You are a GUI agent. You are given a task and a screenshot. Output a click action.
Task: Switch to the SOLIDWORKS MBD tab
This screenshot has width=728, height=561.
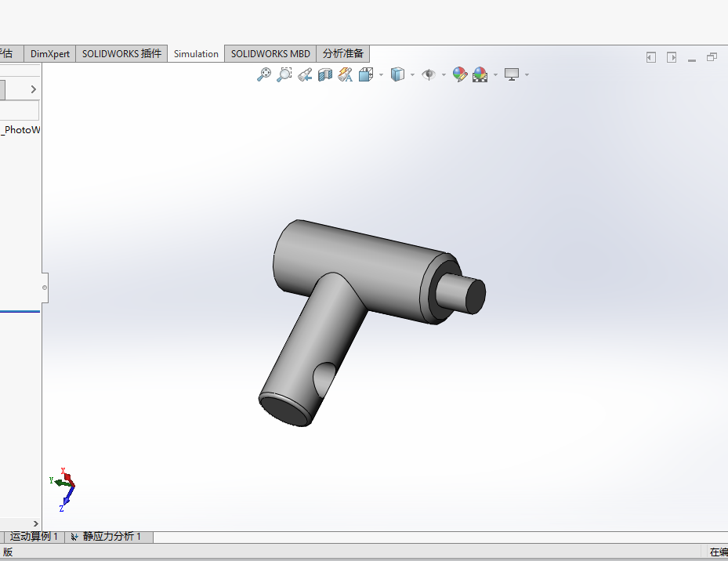(x=270, y=54)
